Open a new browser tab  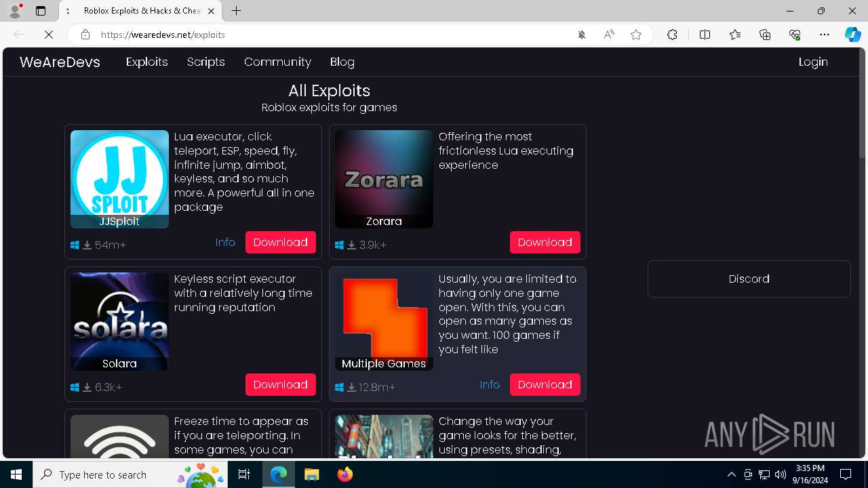click(236, 11)
